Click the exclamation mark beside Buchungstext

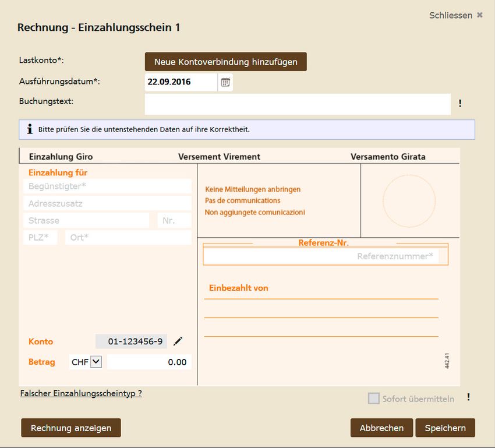click(460, 104)
